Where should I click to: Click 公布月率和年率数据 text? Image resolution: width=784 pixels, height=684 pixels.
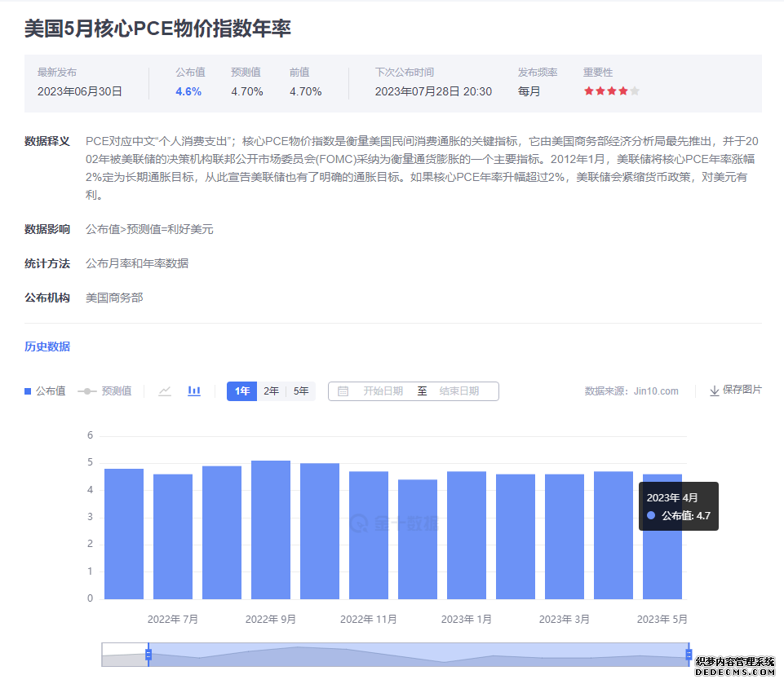coord(137,263)
